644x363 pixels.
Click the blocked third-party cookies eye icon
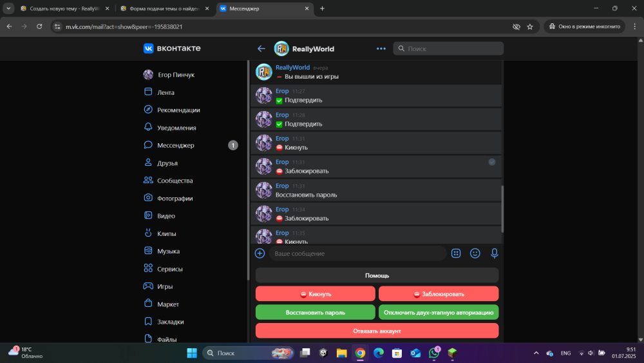(x=516, y=26)
